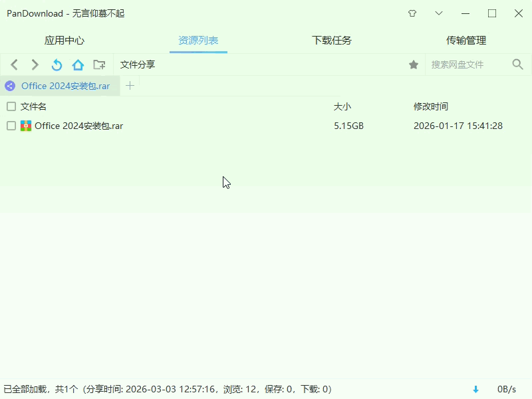Click the 文件分享 breadcrumb label

point(137,65)
